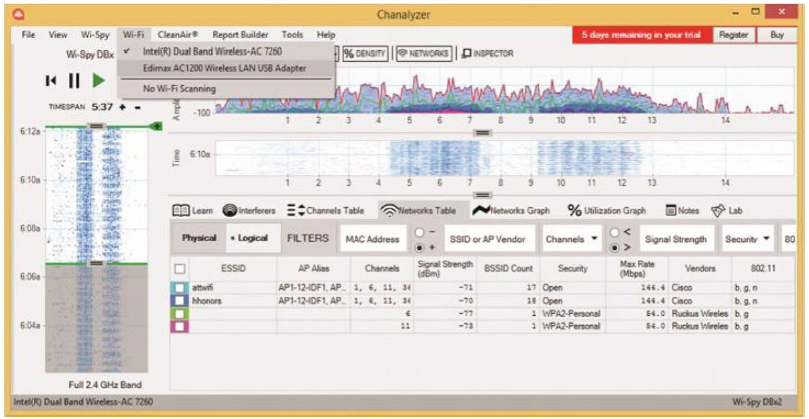Screen dimensions: 809x419
Task: Click the waterfall top timespan slider handle
Action: 96,125
